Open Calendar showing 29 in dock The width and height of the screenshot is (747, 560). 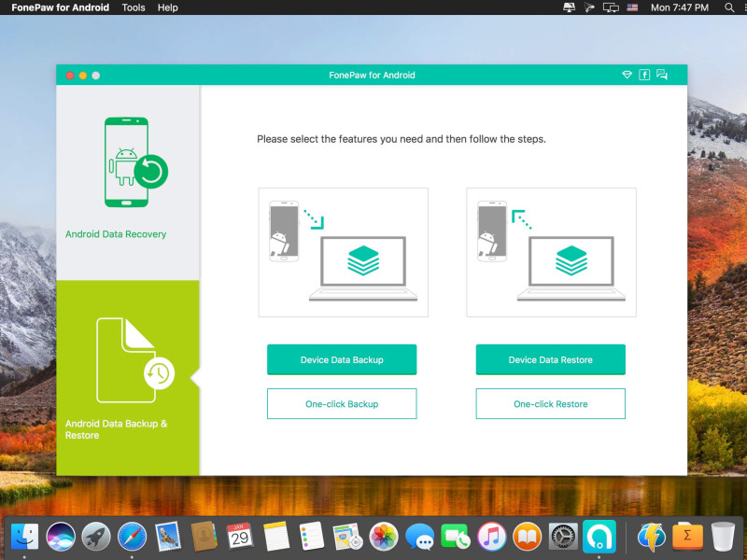[x=240, y=536]
